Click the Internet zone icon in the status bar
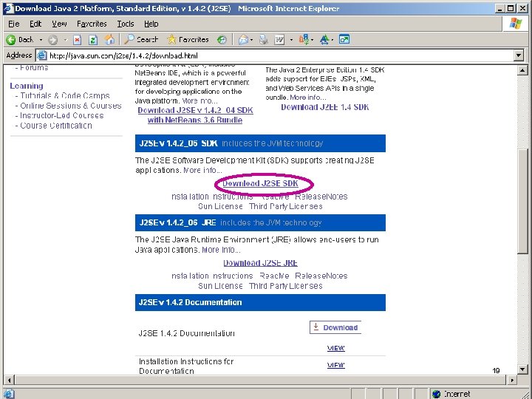532x399 pixels. coord(437,394)
